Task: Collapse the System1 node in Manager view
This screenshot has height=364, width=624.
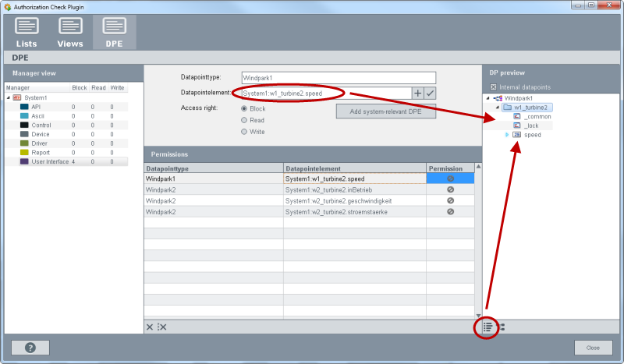Action: click(9, 97)
